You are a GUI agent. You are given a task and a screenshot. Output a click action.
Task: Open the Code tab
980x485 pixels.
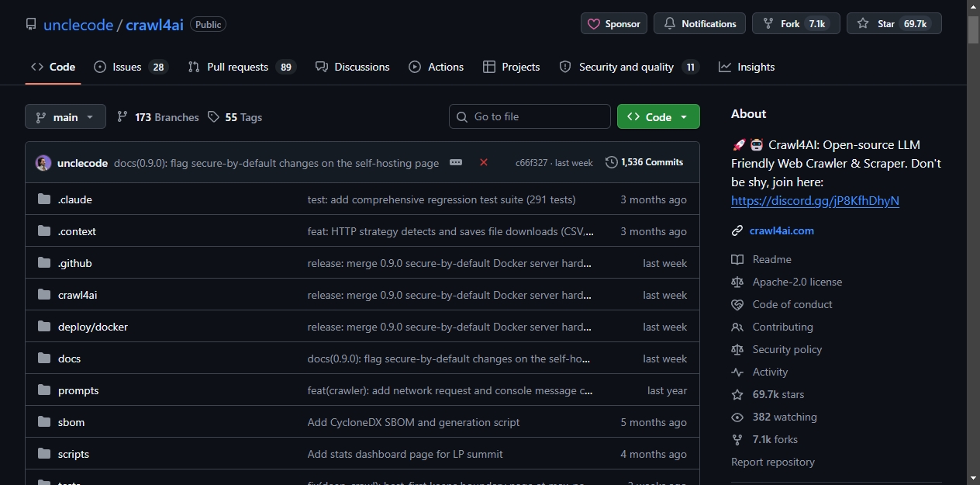pyautogui.click(x=53, y=67)
